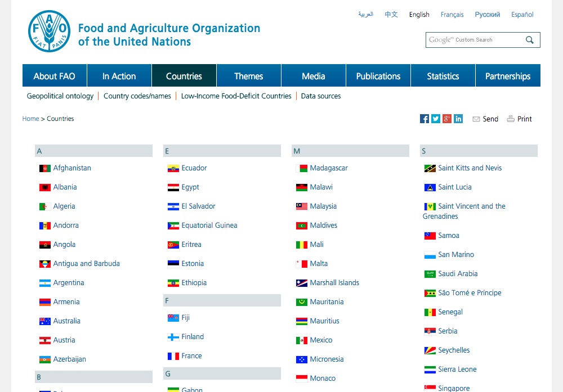563x392 pixels.
Task: Open Antigua and Barbuda page
Action: click(x=87, y=264)
